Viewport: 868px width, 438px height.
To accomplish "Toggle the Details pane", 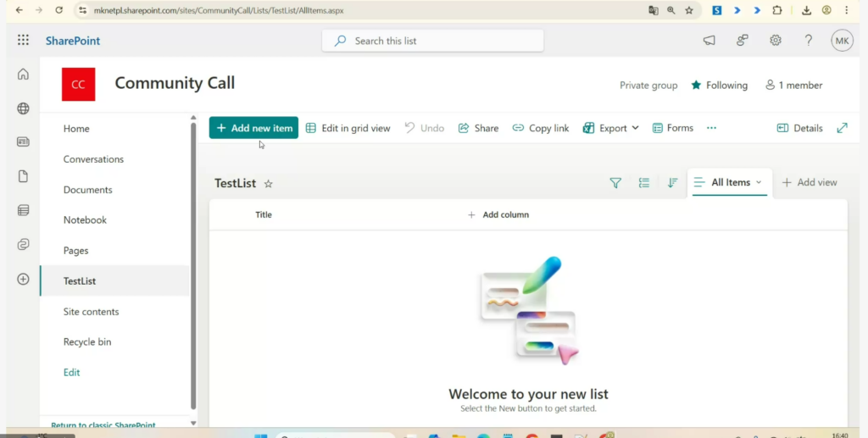I will 800,128.
